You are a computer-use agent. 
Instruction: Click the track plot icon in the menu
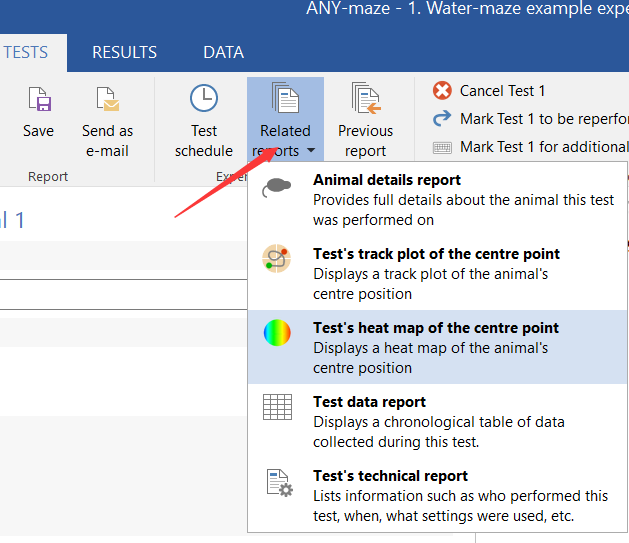click(277, 259)
